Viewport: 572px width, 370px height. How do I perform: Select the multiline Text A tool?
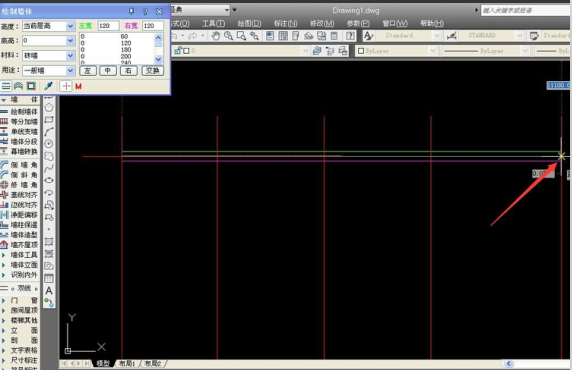[49, 291]
